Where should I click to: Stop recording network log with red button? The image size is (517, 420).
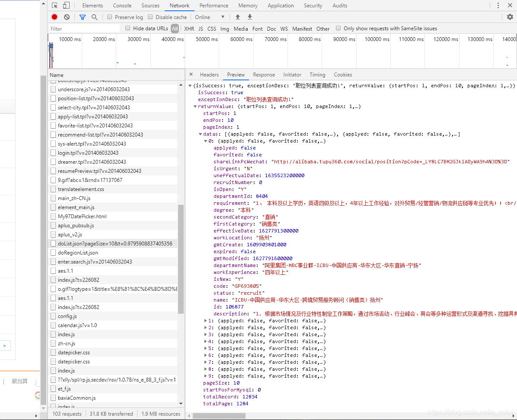[x=54, y=17]
